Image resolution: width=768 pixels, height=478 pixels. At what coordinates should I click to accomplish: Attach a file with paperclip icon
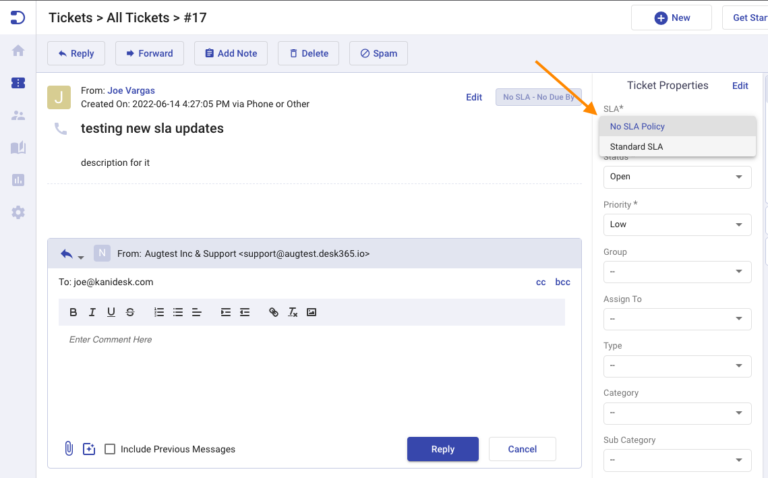tap(69, 448)
